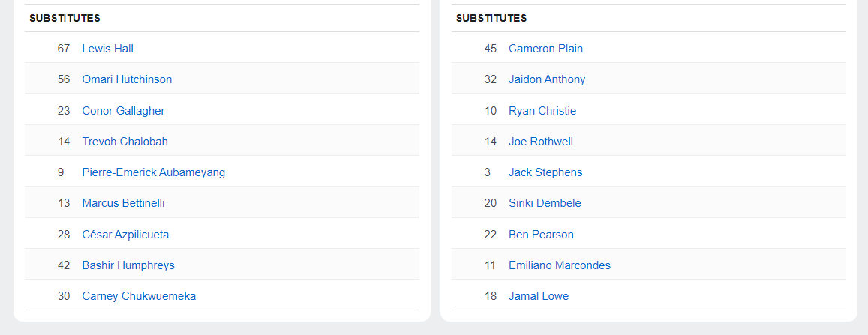Open Marcus Bettinelli's player link

(x=123, y=203)
